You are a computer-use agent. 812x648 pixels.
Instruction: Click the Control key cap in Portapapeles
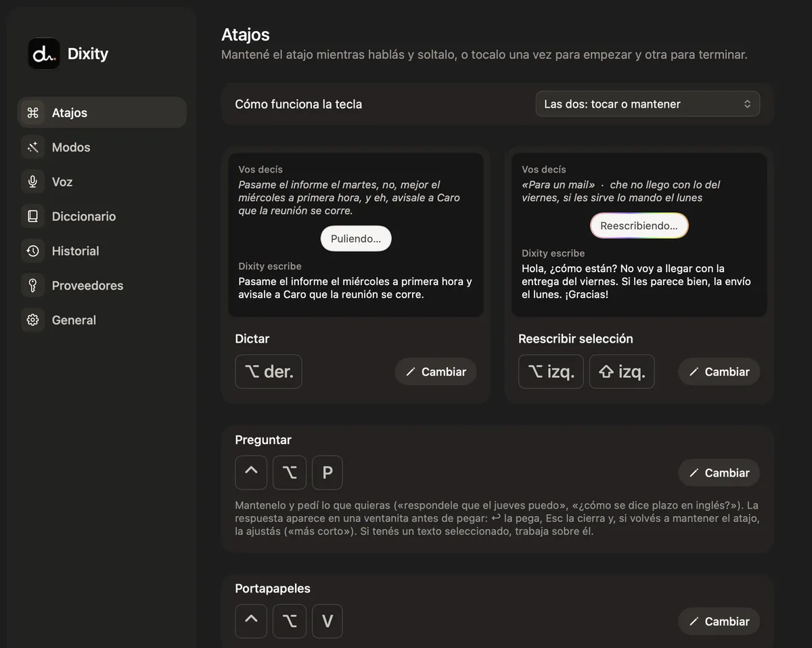[x=251, y=621]
